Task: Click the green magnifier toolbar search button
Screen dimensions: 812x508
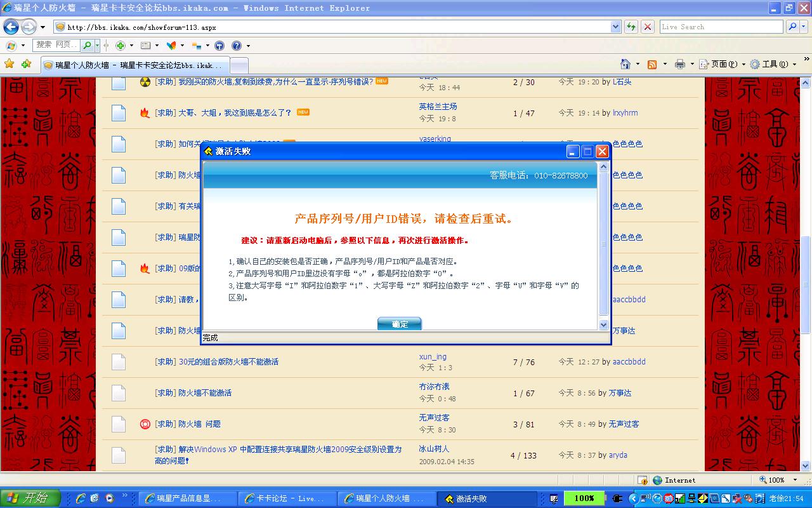Action: 88,46
